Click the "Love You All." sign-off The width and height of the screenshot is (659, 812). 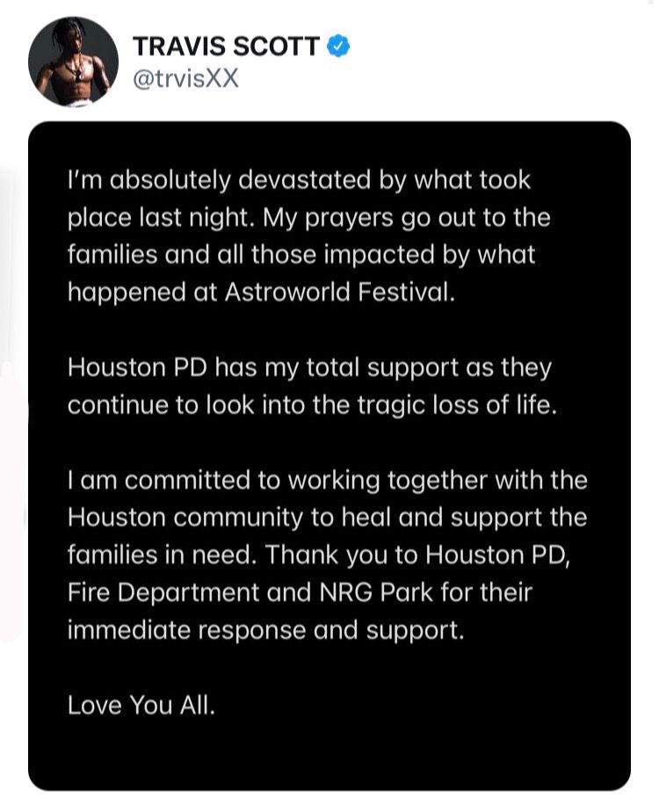(x=141, y=706)
